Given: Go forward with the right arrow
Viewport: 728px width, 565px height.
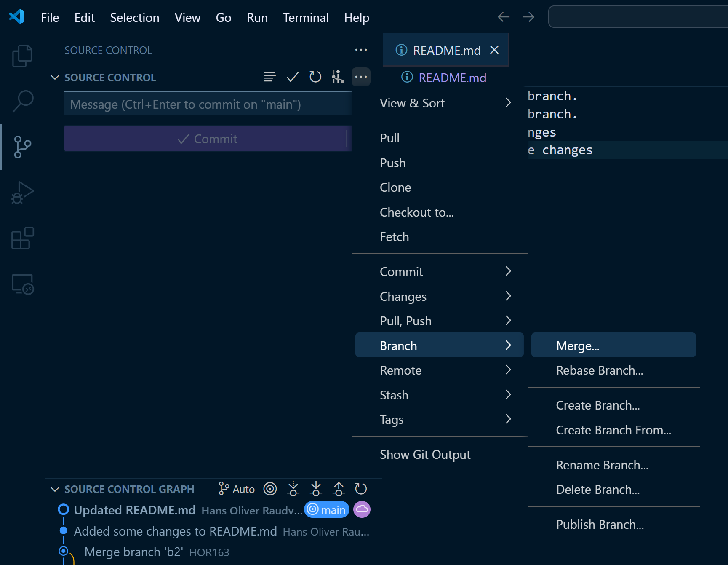Looking at the screenshot, I should [x=528, y=17].
